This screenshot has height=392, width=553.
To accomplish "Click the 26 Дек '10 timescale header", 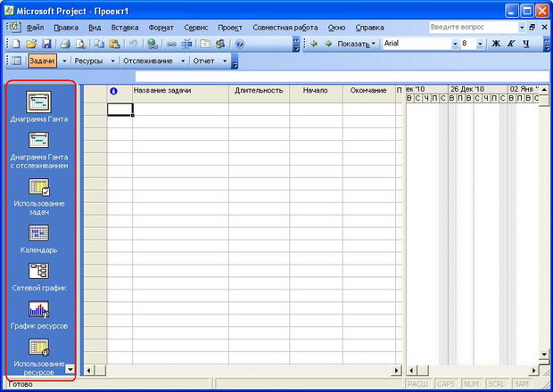I will 478,89.
